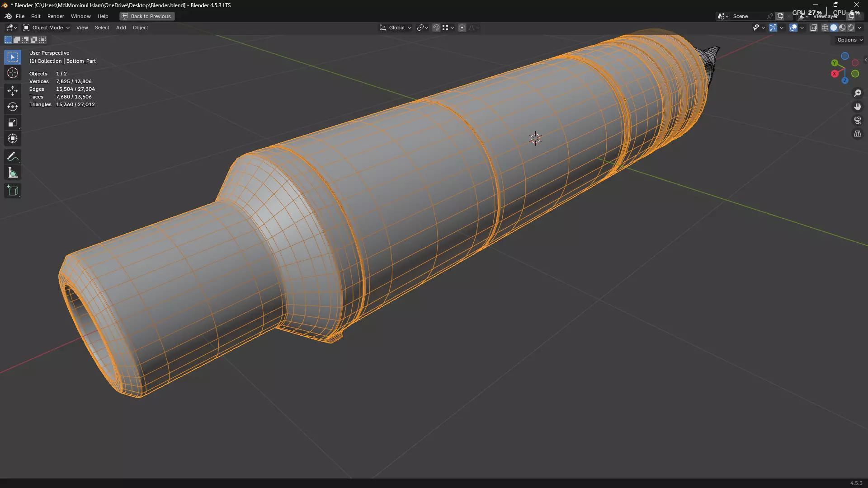
Task: Activate the Rotate tool
Action: tap(13, 107)
